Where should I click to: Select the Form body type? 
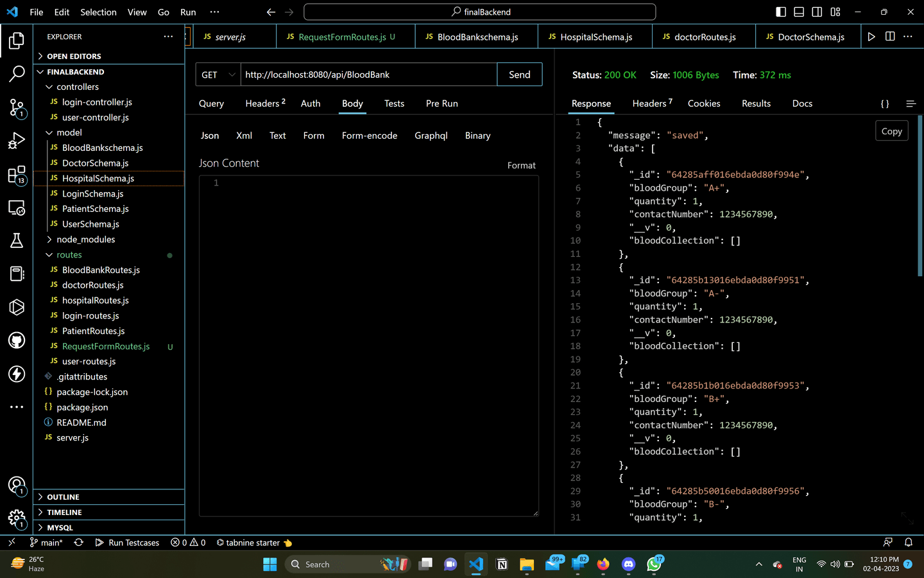point(314,136)
